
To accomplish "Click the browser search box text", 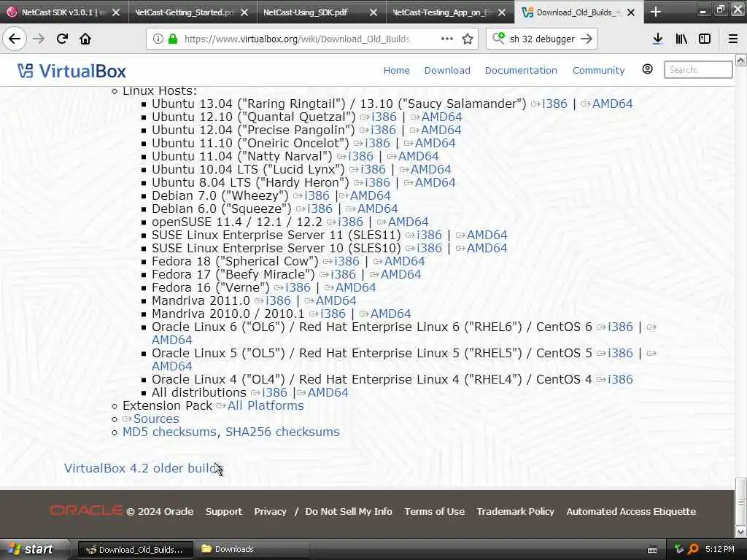I will [x=542, y=39].
